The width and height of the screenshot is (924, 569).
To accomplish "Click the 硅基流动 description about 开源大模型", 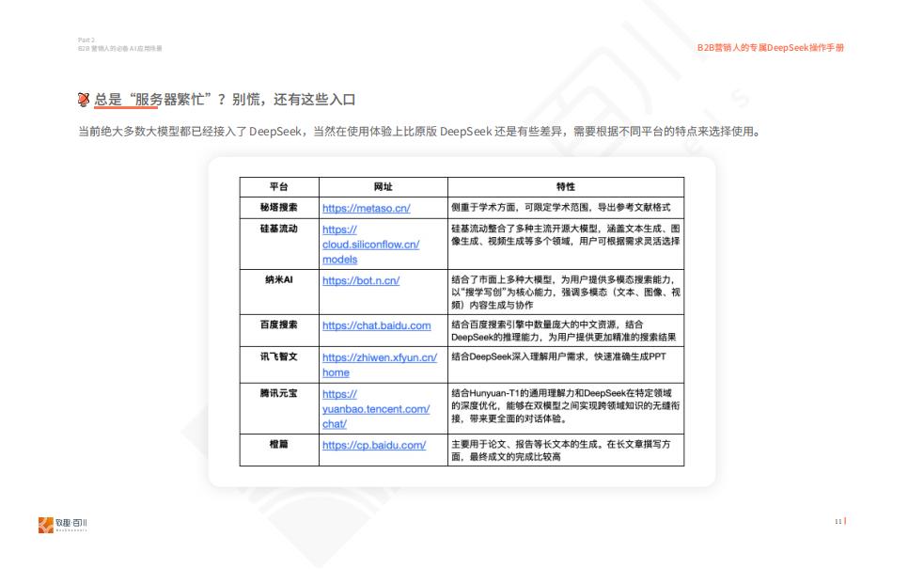I will click(566, 235).
